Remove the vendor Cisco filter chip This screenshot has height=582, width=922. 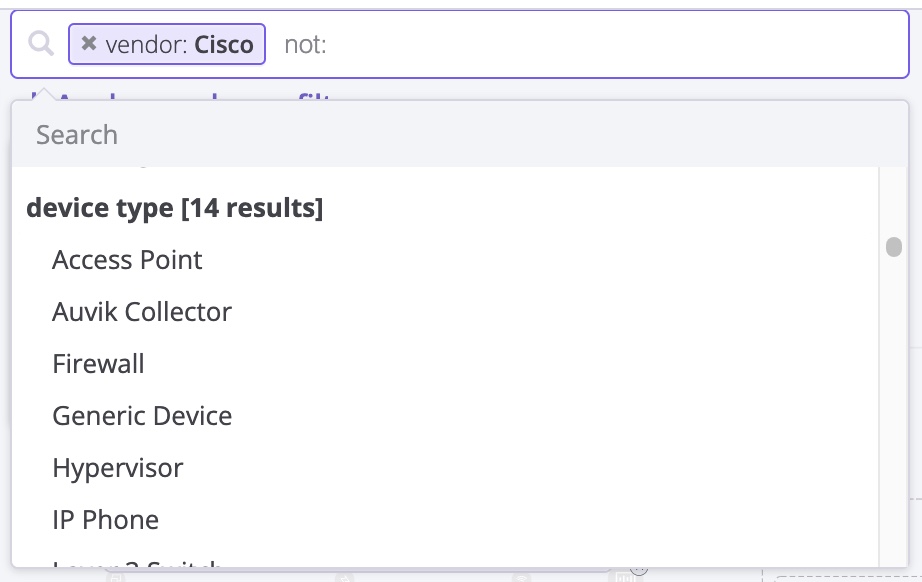(x=89, y=43)
